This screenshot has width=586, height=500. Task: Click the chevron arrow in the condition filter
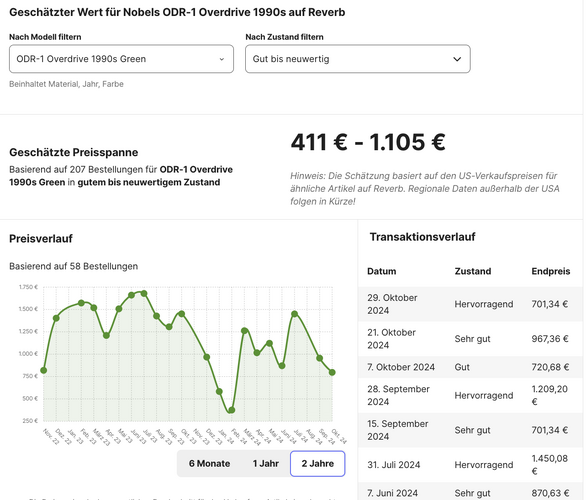pyautogui.click(x=457, y=59)
